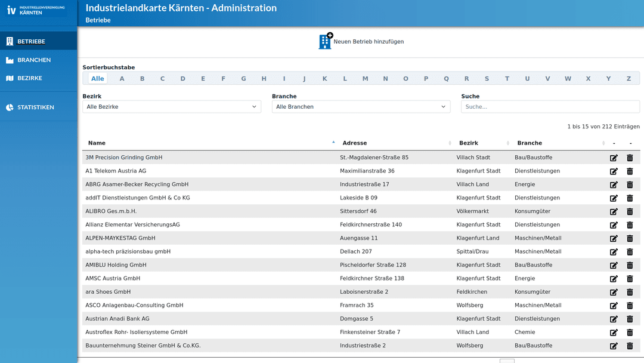The image size is (644, 363).
Task: Filter companies by letter W
Action: click(568, 79)
